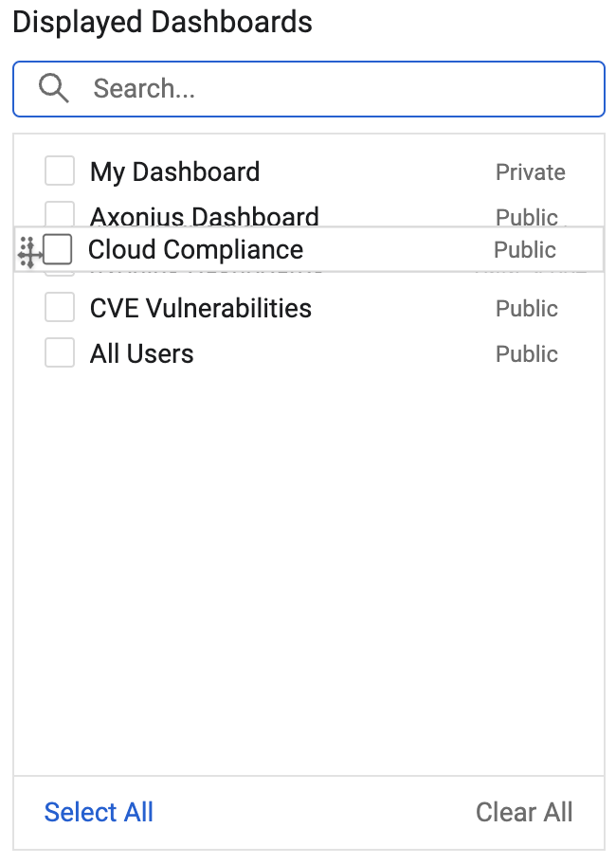This screenshot has height=864, width=616.
Task: Click the My Dashboard row label
Action: pos(174,171)
